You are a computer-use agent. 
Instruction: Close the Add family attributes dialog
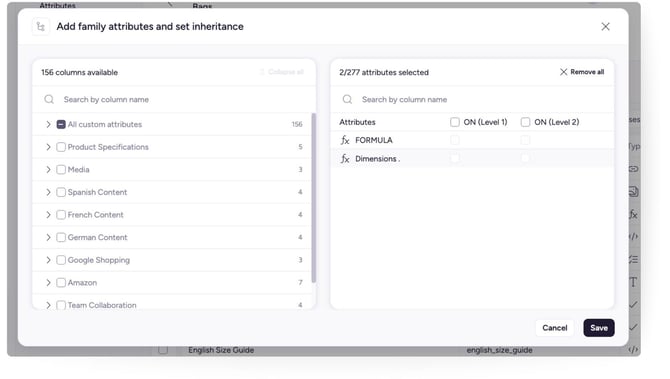(x=605, y=26)
